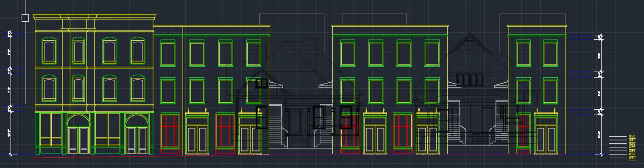Select the elevation label 858
This screenshot has width=644, height=168.
coord(632,137)
